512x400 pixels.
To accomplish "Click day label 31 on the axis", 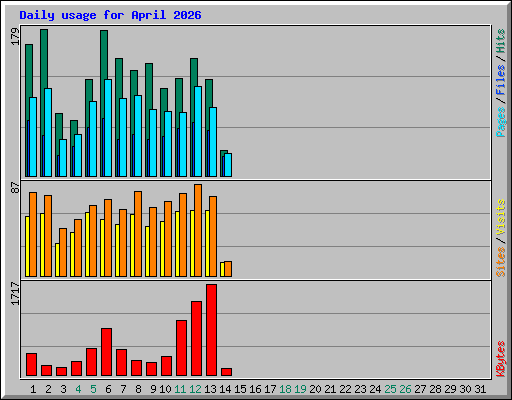I will click(480, 389).
